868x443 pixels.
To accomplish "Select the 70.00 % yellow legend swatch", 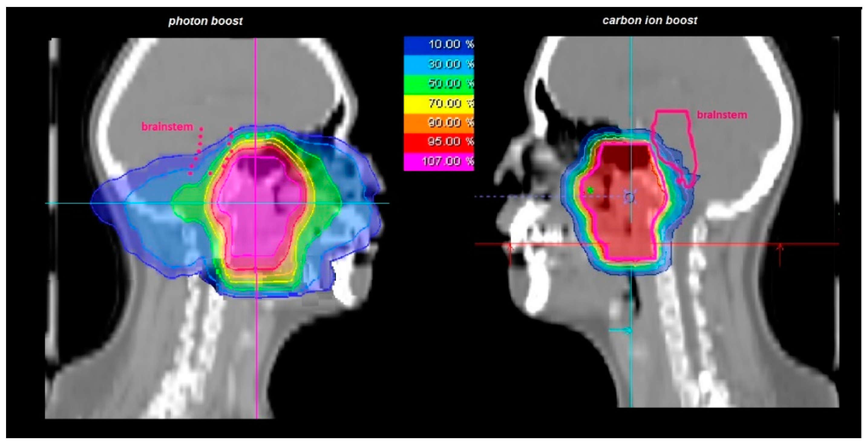I will (438, 103).
